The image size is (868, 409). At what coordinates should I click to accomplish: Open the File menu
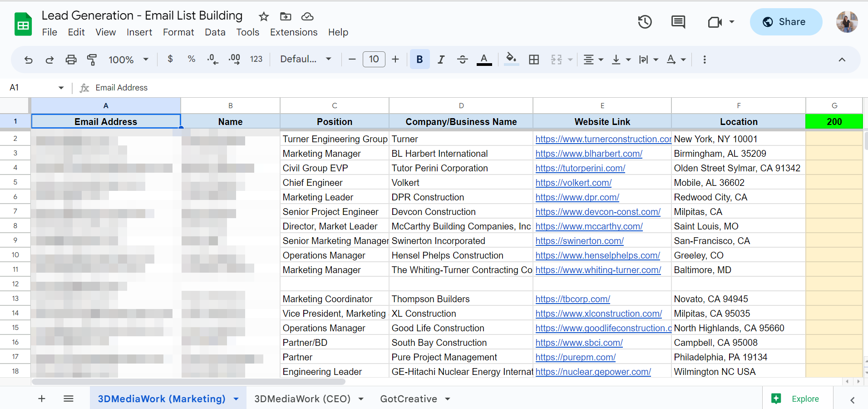49,32
